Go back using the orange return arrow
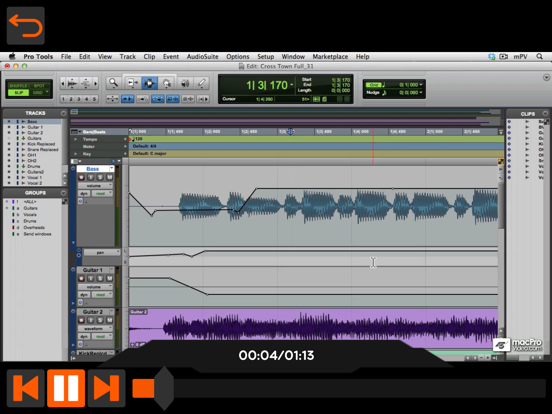The image size is (552, 414). pos(26,26)
